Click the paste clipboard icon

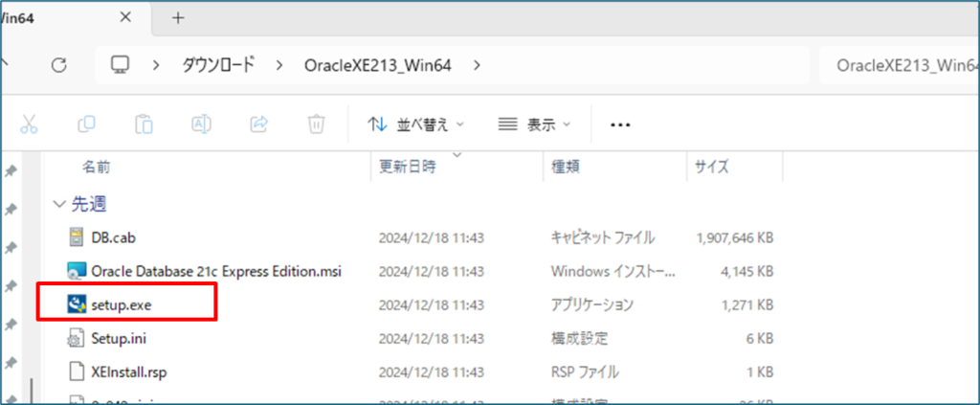144,124
